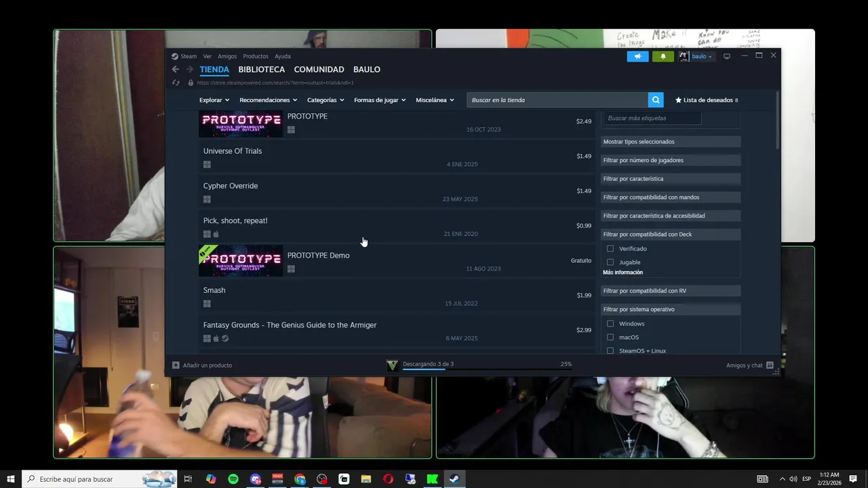The image size is (868, 488).
Task: Click the Steam forward navigation arrow
Action: coord(190,69)
